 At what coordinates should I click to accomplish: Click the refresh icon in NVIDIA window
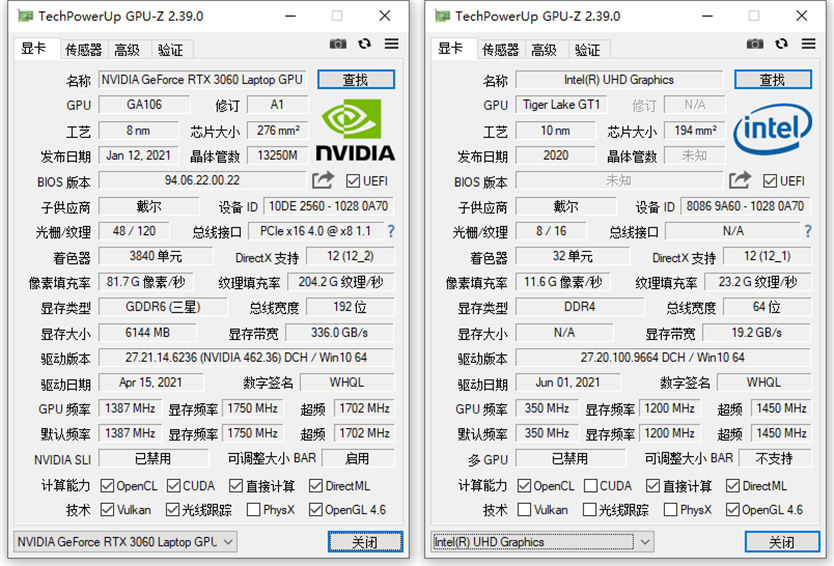point(364,44)
